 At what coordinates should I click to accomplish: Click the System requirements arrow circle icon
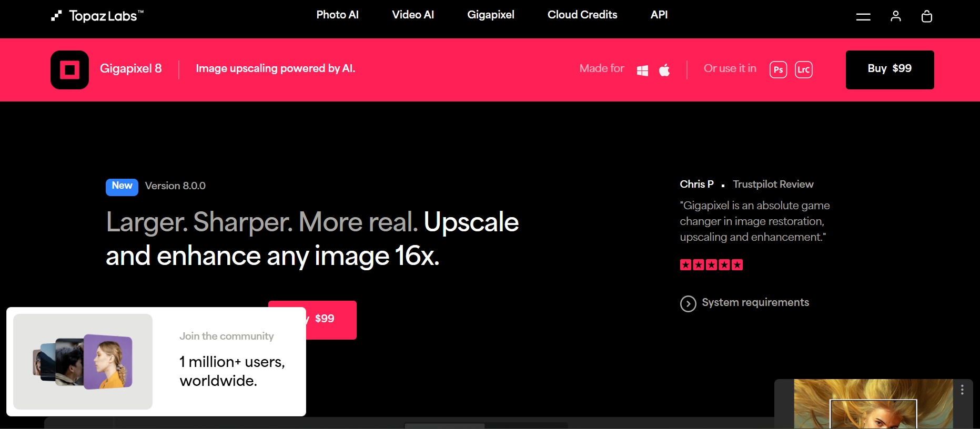688,304
